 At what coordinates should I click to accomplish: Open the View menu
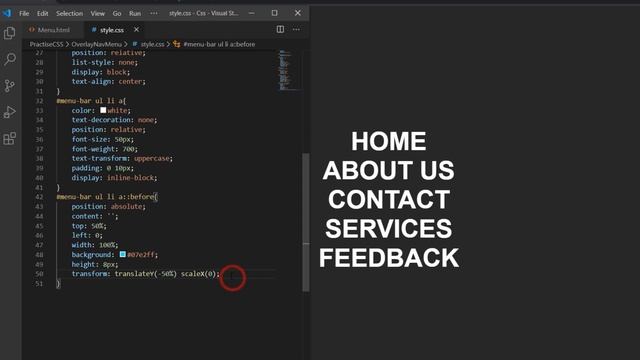click(x=98, y=13)
